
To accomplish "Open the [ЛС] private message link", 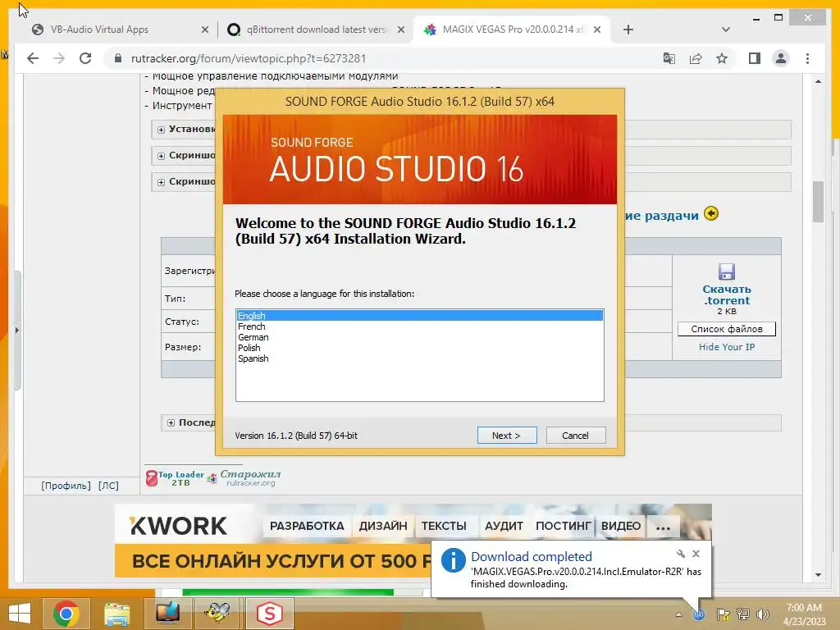I will tap(108, 486).
